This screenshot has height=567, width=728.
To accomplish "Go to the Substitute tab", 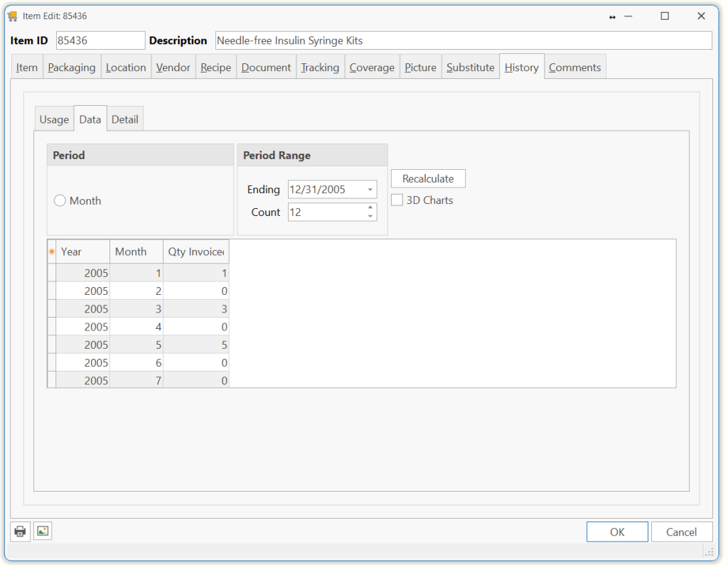I will pyautogui.click(x=471, y=67).
